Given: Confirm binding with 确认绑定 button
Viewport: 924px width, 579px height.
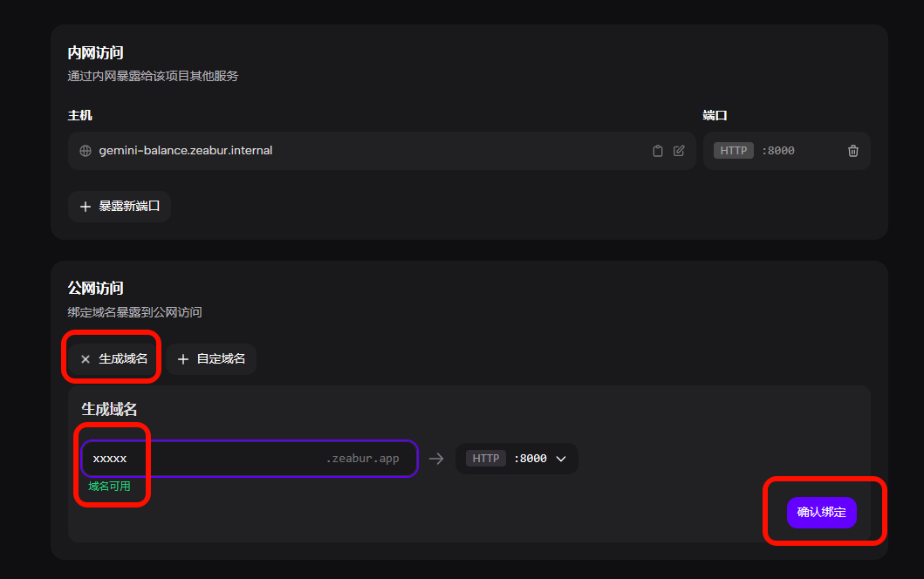Looking at the screenshot, I should [821, 513].
